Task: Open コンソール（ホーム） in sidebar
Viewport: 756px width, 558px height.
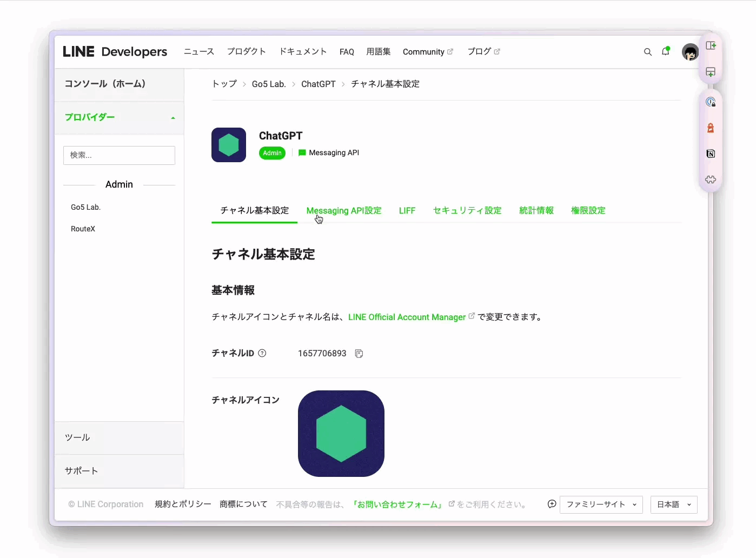Action: click(x=119, y=84)
